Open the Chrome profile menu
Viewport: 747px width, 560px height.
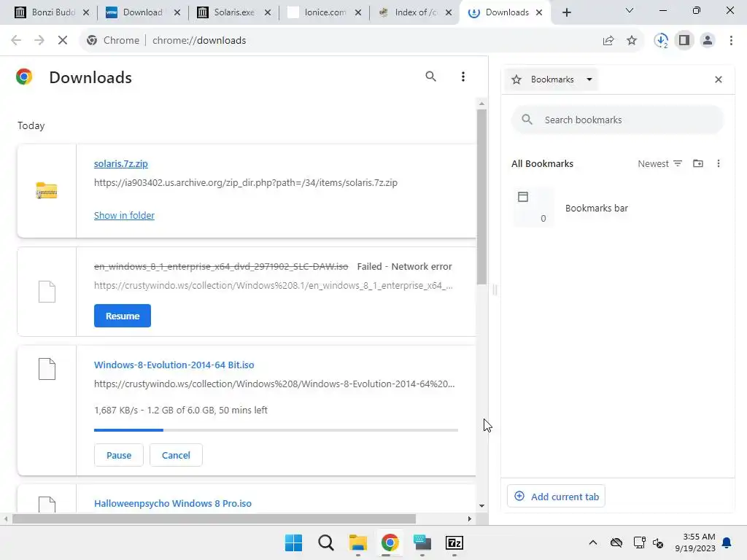coord(708,41)
